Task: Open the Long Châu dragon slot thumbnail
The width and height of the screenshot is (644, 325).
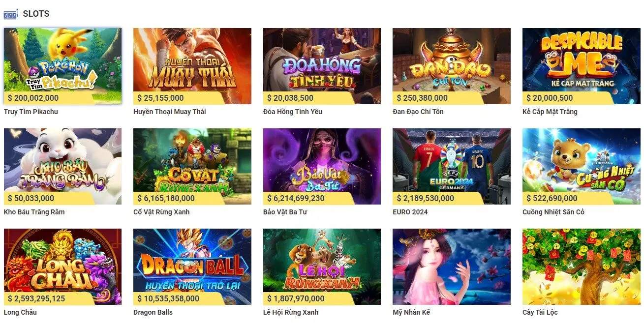Action: (62, 263)
